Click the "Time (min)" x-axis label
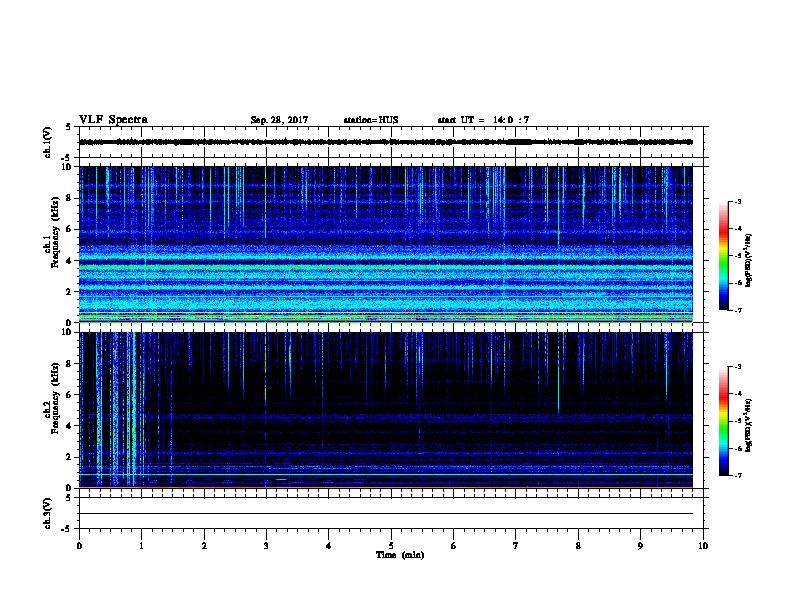Screen dimensions: 792x612 click(x=400, y=555)
